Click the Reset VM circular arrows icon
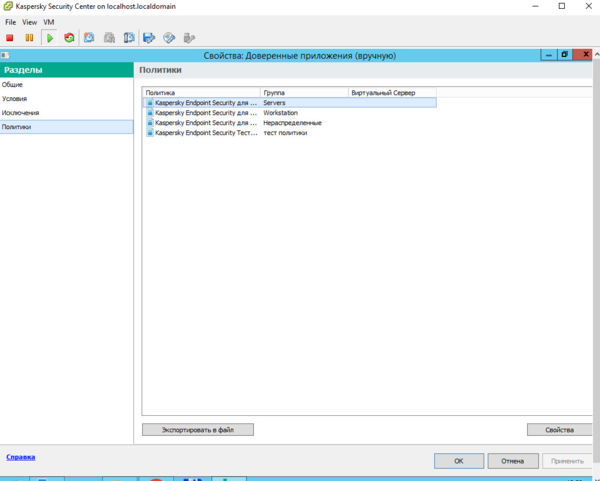Screen dimensions: 600x481 (69, 38)
